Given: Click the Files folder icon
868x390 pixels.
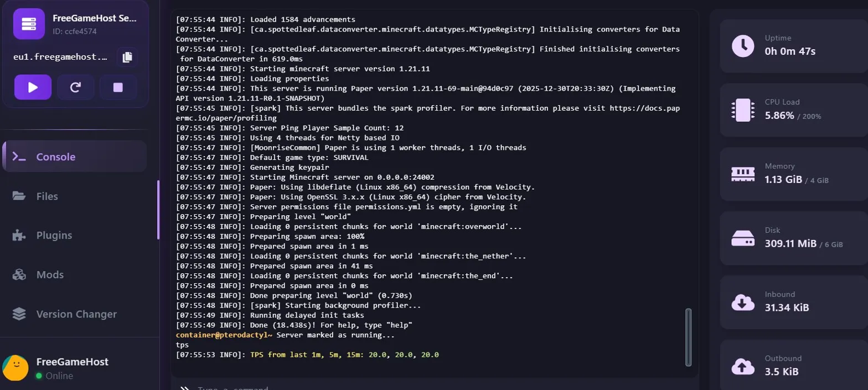Looking at the screenshot, I should (19, 196).
